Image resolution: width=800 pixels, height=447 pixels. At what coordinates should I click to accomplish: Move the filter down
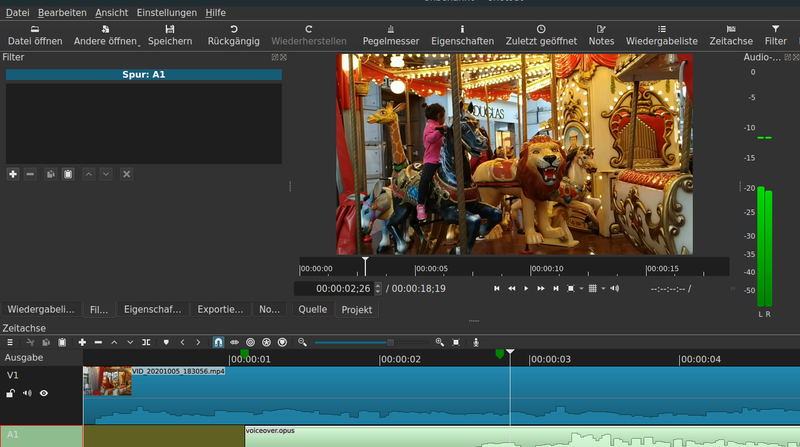[x=106, y=174]
